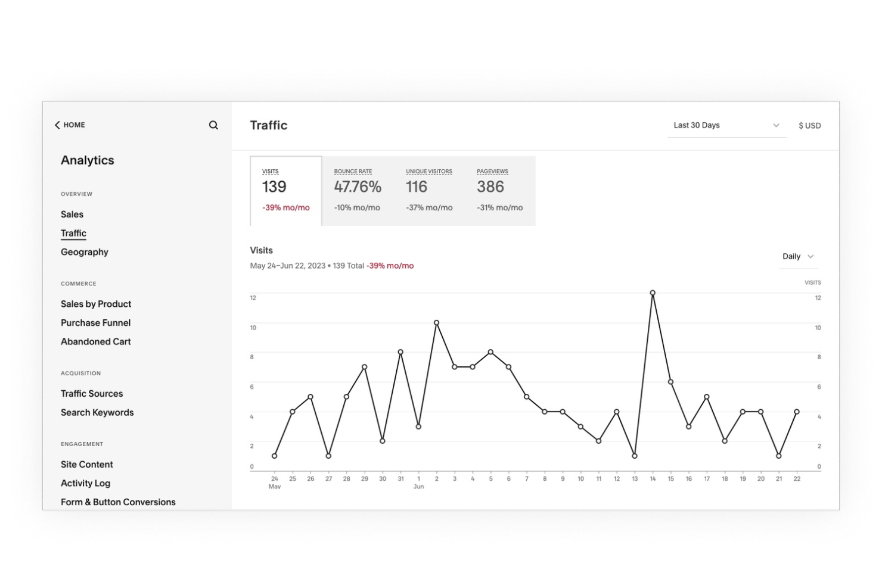Select the Unique Visitors metric card
This screenshot has width=882, height=588.
point(428,189)
